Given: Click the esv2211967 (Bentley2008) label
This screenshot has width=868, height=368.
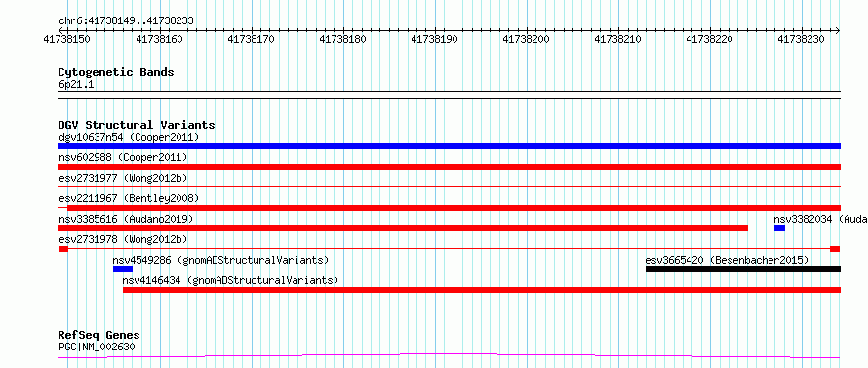Looking at the screenshot, I should [129, 198].
